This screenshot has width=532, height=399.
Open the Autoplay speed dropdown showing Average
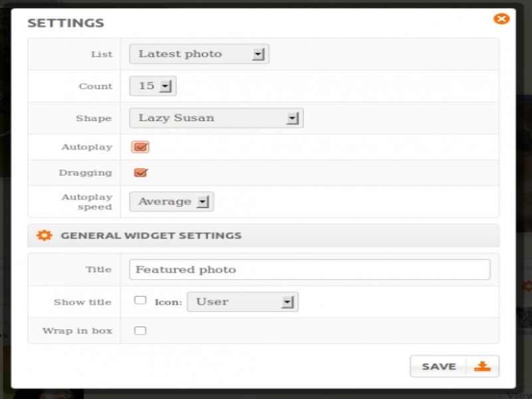click(x=171, y=201)
